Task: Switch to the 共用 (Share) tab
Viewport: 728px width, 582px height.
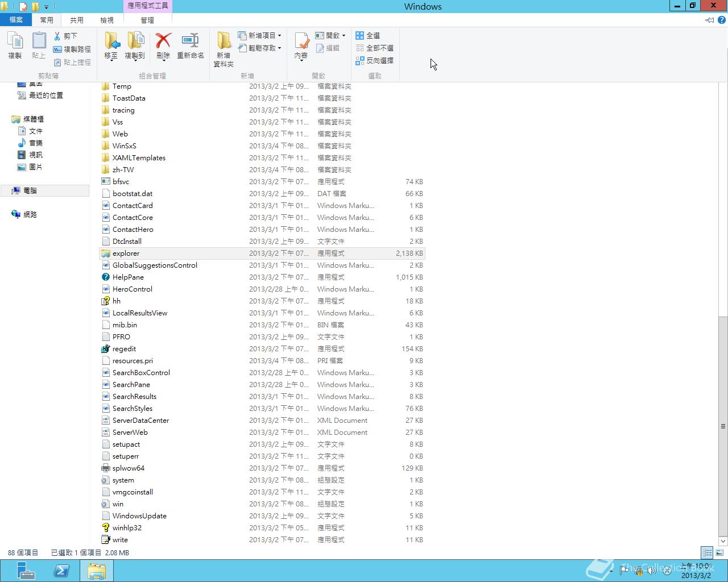Action: pos(77,20)
